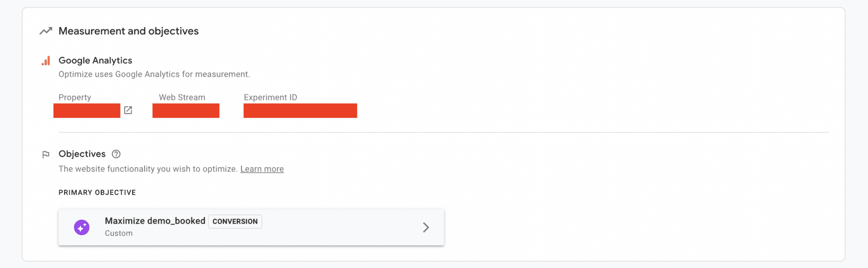This screenshot has width=868, height=268.
Task: Expand the primary objective chevron arrow
Action: 426,227
